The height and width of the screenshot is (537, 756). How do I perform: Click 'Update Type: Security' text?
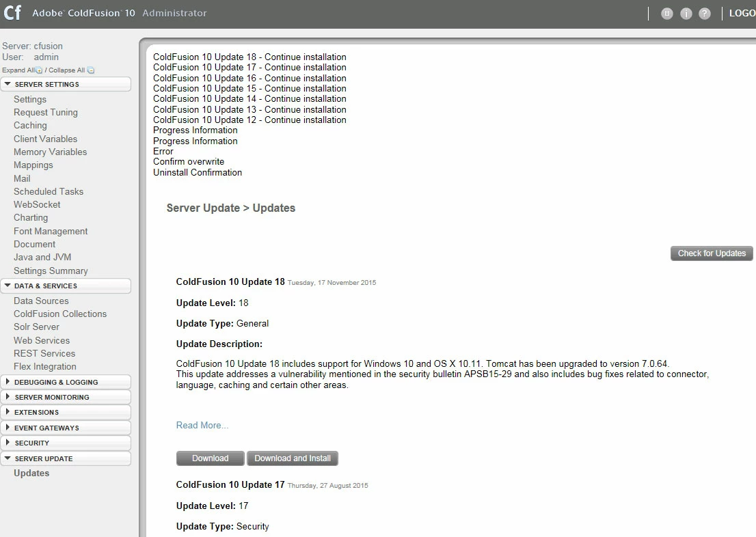(222, 526)
